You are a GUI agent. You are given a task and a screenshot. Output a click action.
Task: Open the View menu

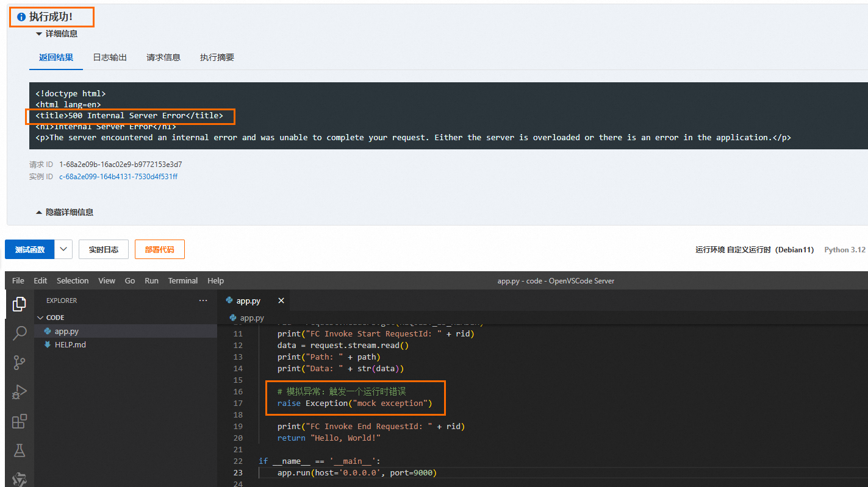(107, 280)
